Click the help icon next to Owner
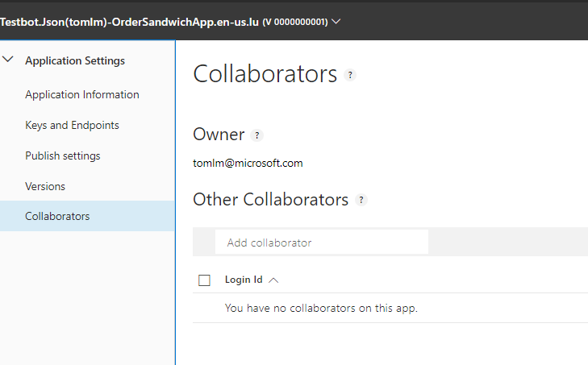This screenshot has height=365, width=588. point(256,135)
